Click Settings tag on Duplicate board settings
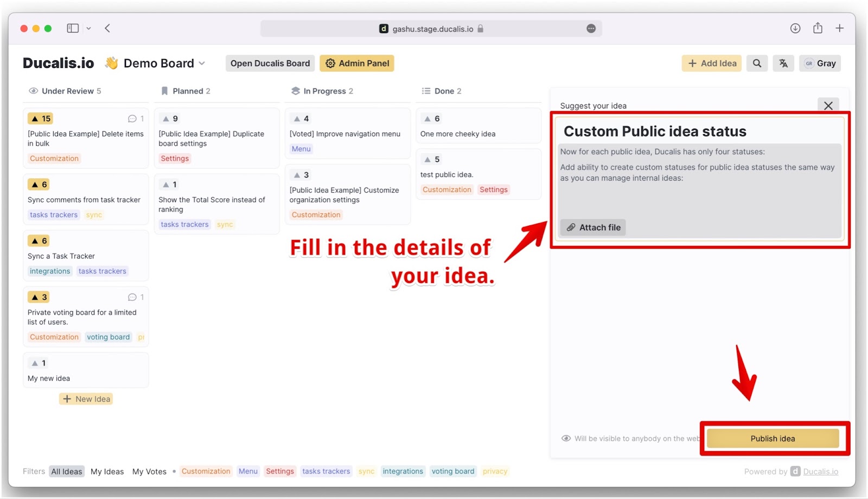 click(x=175, y=159)
